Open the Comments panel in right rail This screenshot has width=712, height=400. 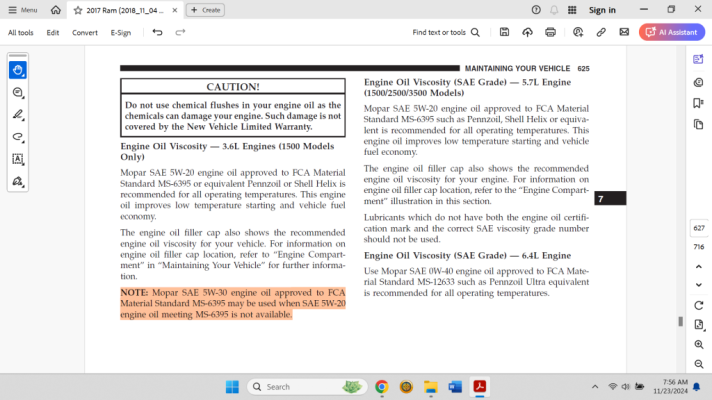(698, 82)
